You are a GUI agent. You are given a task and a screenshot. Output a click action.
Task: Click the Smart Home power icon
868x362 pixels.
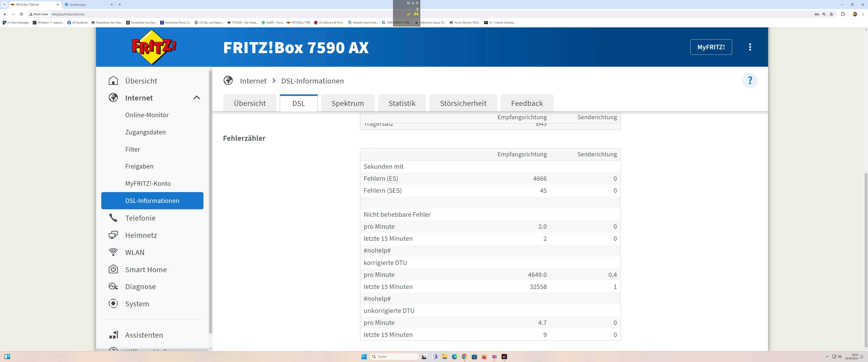[x=113, y=269]
